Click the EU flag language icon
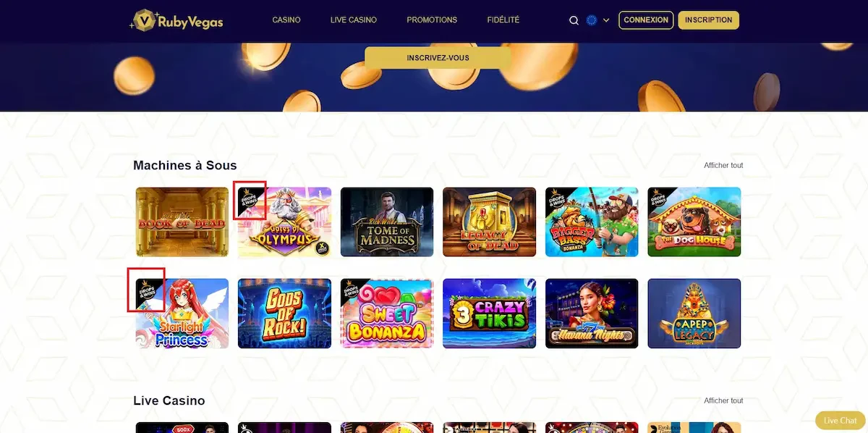This screenshot has height=433, width=868. pyautogui.click(x=592, y=20)
